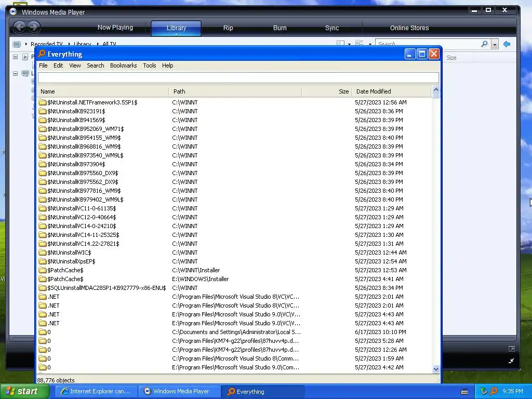Click the scroll up arrow in Everything
Screen dimensions: 532x399
pyautogui.click(x=436, y=90)
